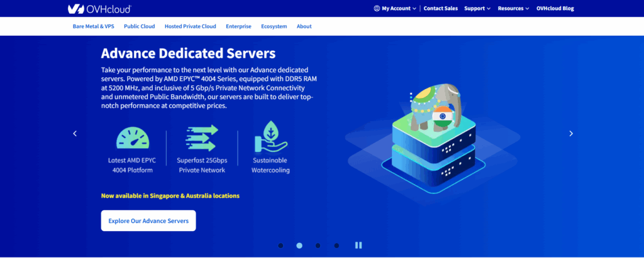Click Latest AMD EPYC 4004 Platform label
The image size is (644, 258).
pyautogui.click(x=132, y=165)
